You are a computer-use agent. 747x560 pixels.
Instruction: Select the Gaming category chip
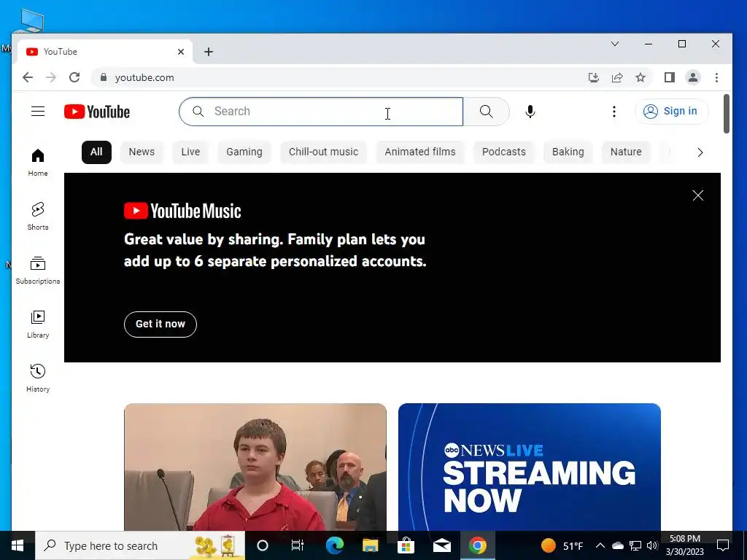point(244,152)
